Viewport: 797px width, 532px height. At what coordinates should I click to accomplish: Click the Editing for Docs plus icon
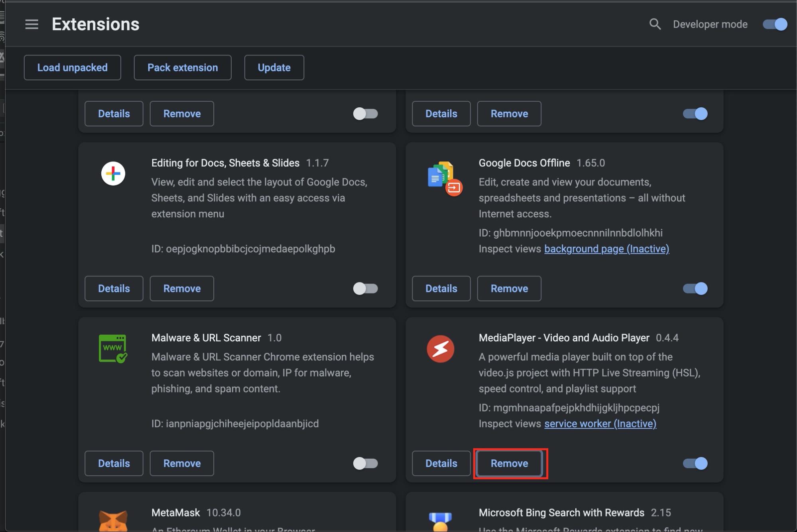coord(113,173)
